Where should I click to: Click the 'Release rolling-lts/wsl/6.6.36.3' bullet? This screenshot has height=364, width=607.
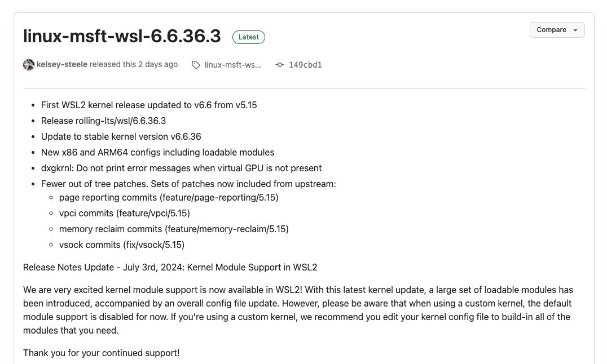(104, 121)
